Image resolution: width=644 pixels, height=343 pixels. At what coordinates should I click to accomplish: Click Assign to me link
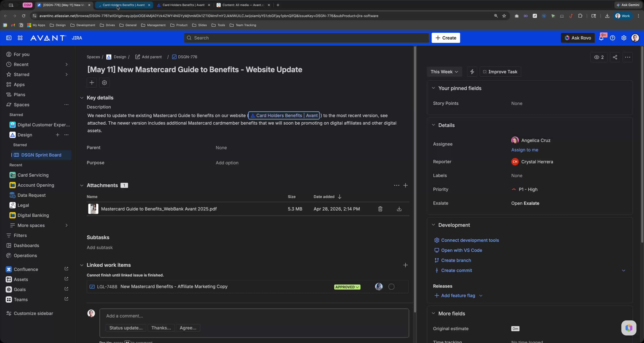(524, 150)
